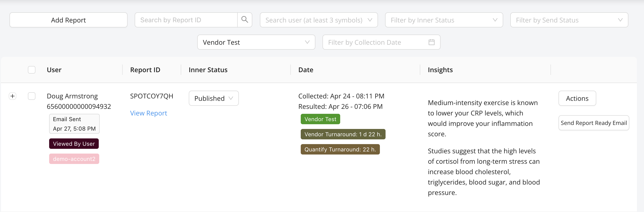The image size is (644, 212).
Task: Click the cortisol stress insight paragraph
Action: click(x=484, y=172)
